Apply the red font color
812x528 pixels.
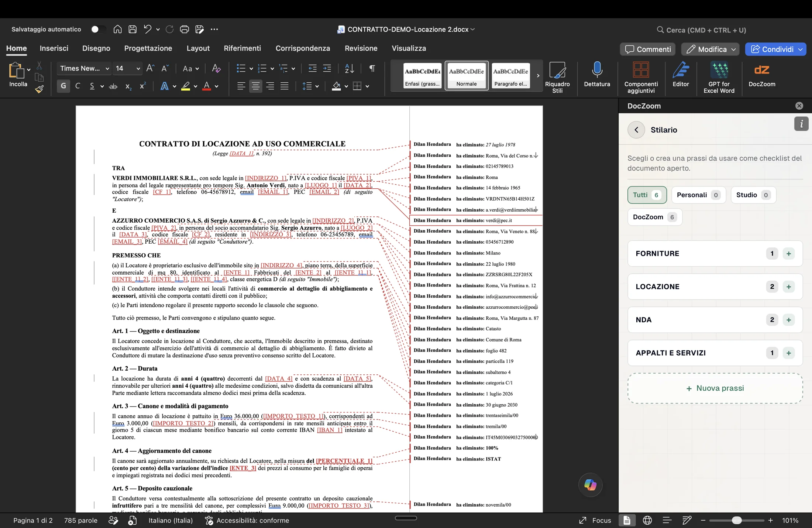click(207, 86)
